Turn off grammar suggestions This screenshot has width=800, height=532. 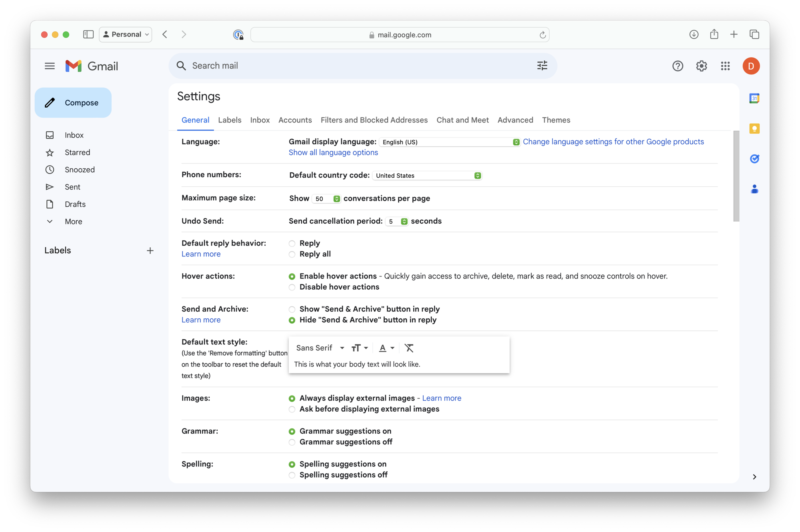tap(292, 442)
